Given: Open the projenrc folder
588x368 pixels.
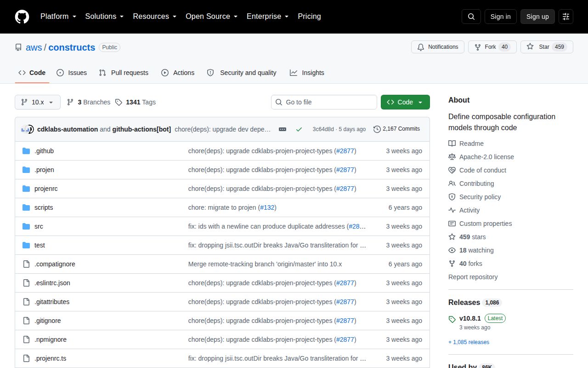Looking at the screenshot, I should pos(46,189).
